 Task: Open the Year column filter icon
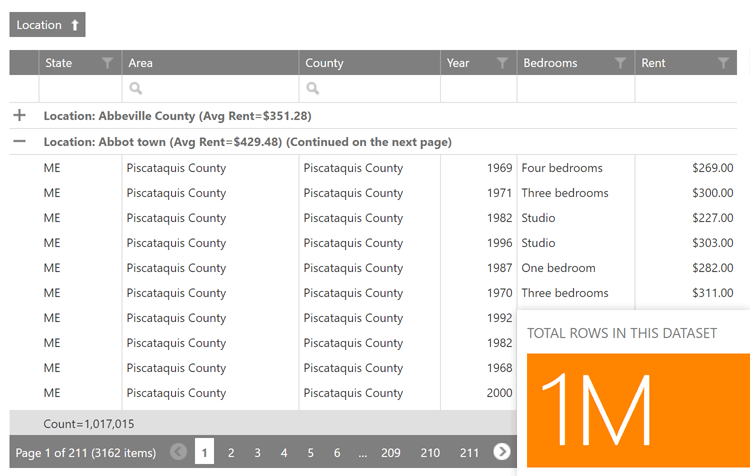[502, 63]
